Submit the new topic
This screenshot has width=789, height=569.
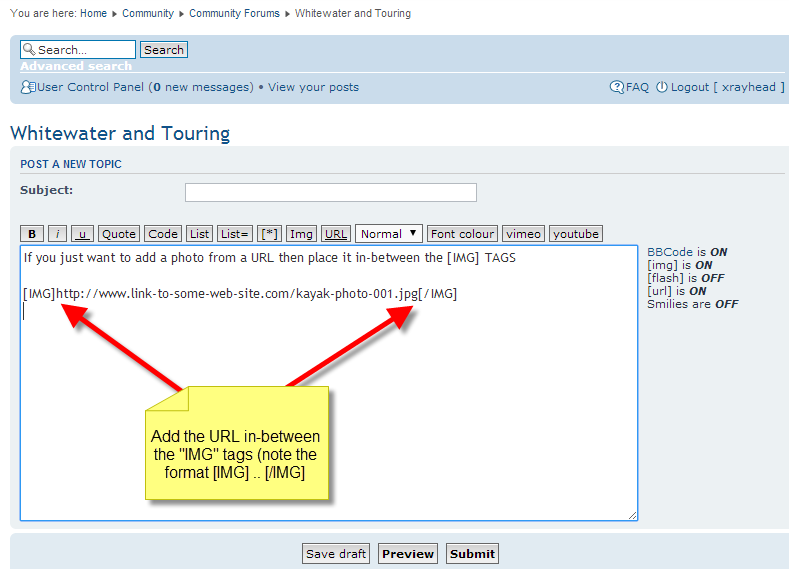pos(472,553)
